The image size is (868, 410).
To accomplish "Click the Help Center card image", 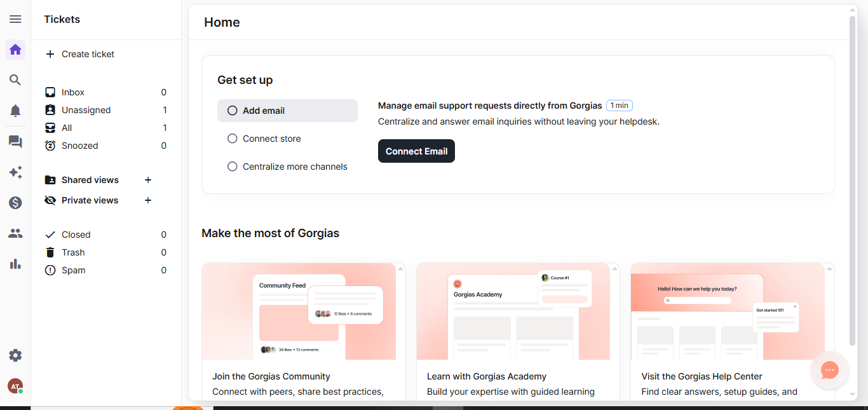I will pos(728,311).
